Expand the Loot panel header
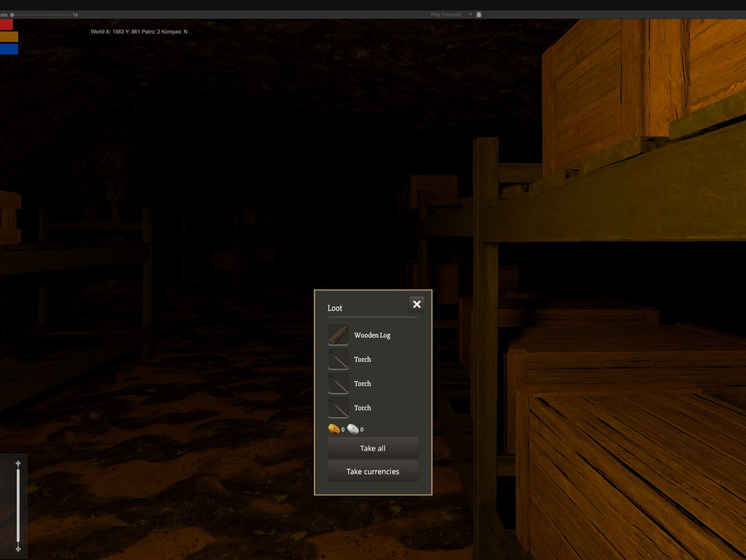 coord(335,308)
